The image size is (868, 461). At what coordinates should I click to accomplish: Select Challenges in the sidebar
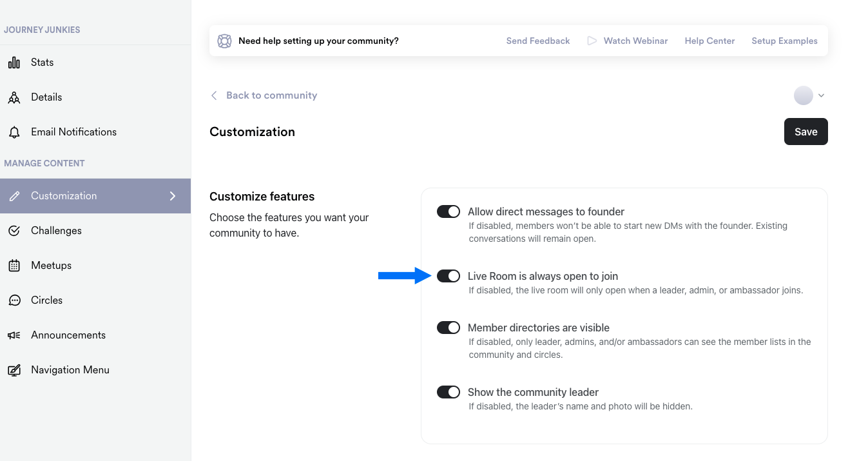click(95, 231)
